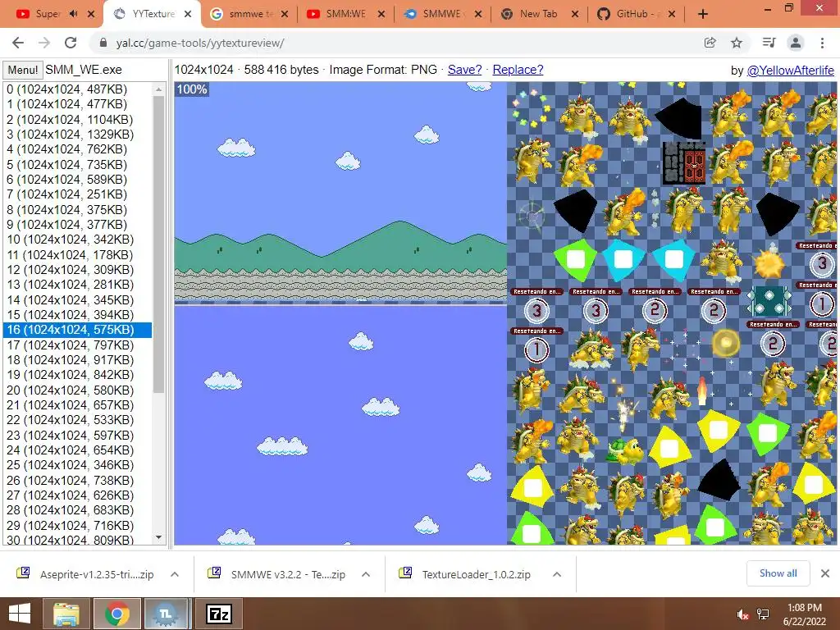Click Chrome icon in taskbar
This screenshot has height=630, width=840.
pos(117,614)
